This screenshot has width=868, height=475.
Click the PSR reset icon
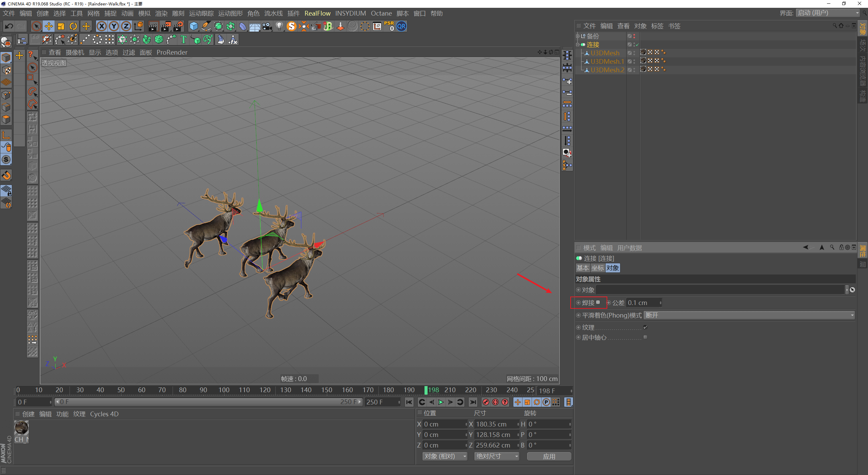389,26
